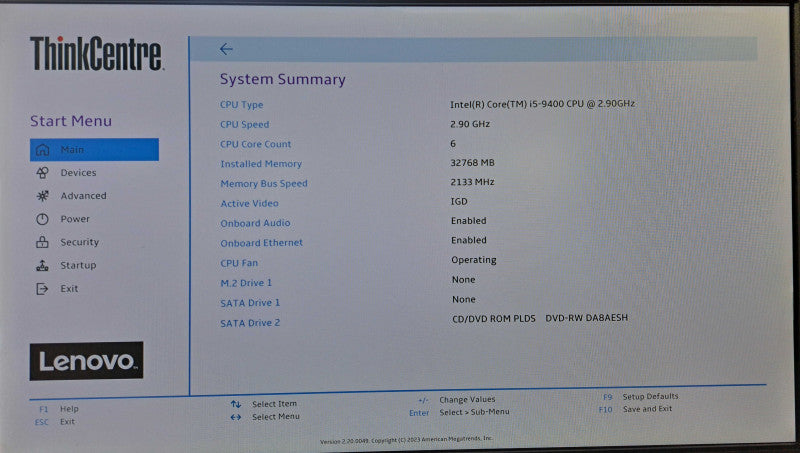Open the Security menu

[80, 242]
